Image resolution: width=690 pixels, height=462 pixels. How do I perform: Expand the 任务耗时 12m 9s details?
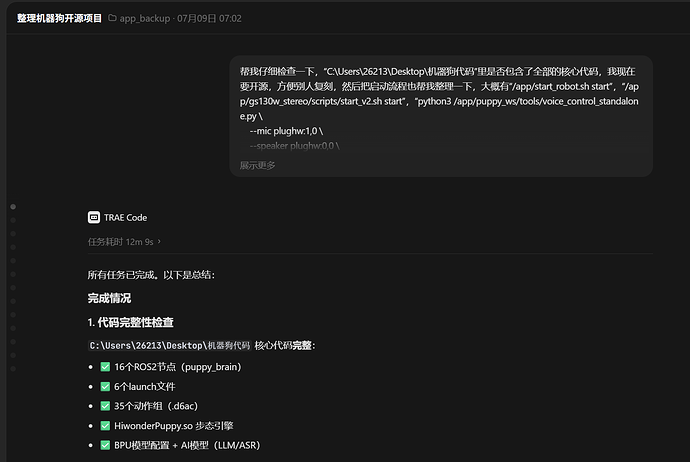coord(124,242)
